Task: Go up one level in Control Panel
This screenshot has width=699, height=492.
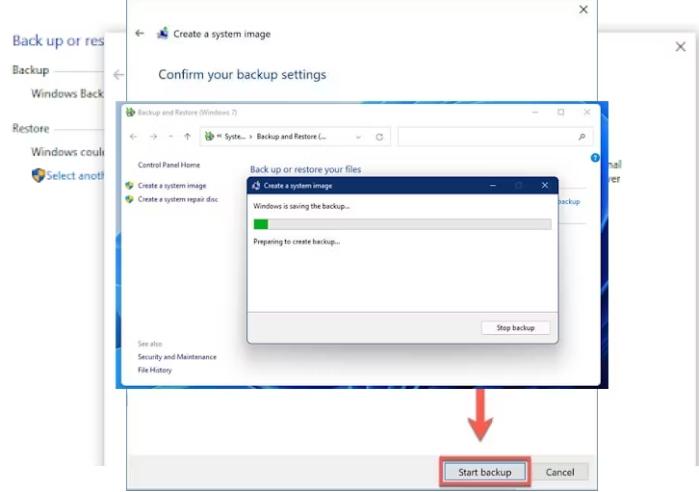Action: coord(187,136)
